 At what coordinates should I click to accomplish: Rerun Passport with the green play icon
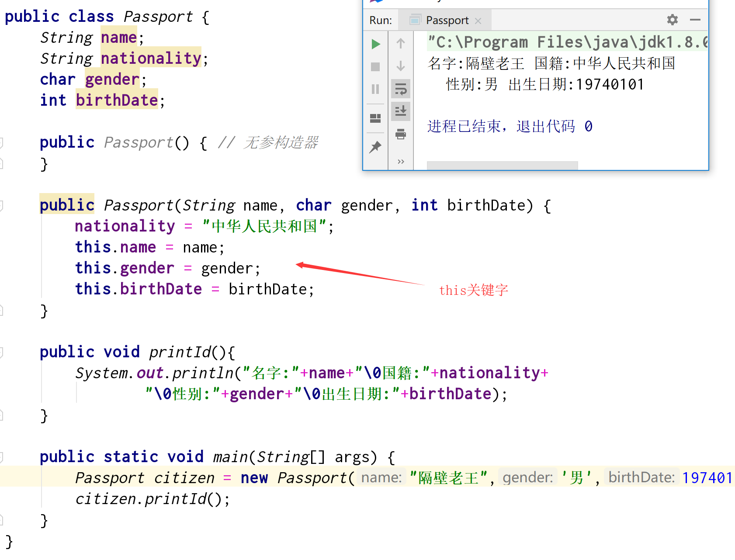coord(375,44)
